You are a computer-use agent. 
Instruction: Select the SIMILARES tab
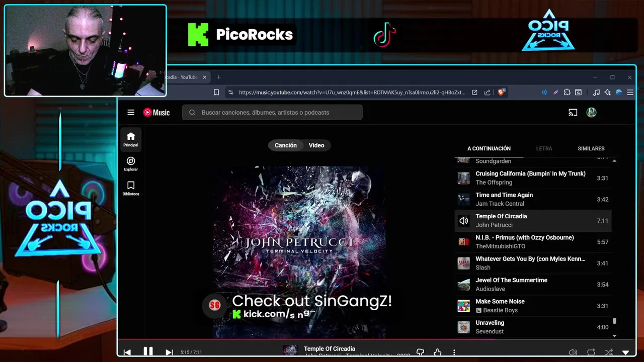click(591, 148)
